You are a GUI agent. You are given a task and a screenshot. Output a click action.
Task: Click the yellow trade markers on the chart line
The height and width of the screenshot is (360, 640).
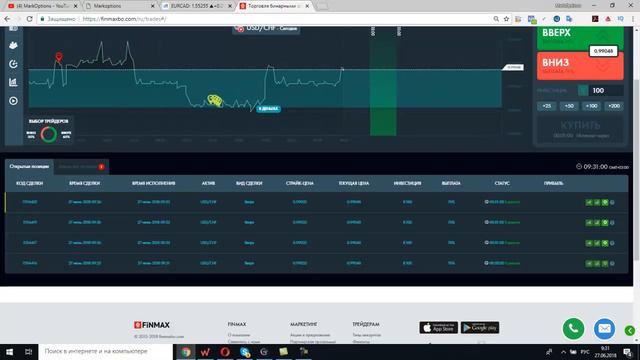tap(215, 100)
